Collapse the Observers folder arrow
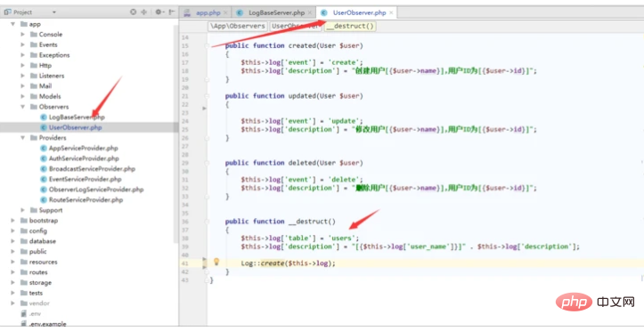 click(x=22, y=107)
